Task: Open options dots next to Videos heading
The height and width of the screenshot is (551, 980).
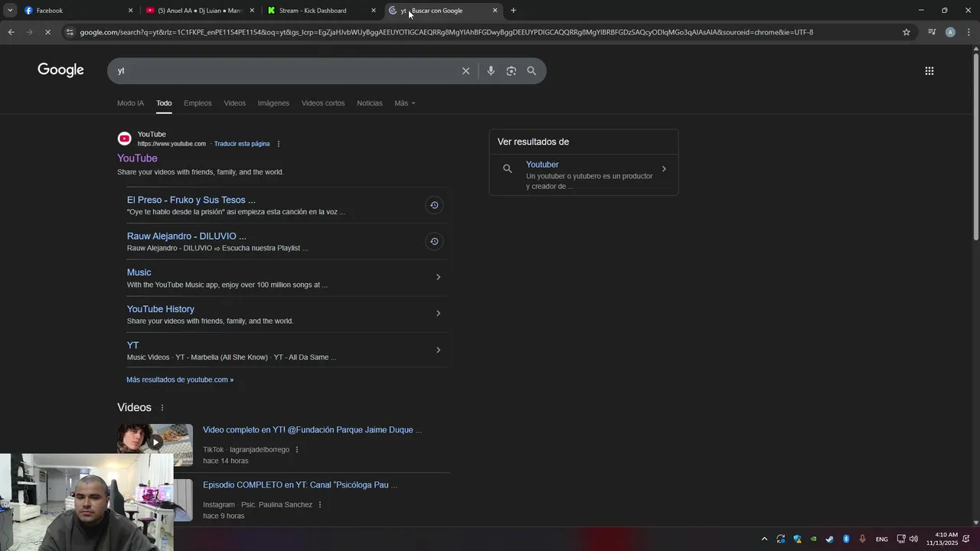Action: coord(162,408)
